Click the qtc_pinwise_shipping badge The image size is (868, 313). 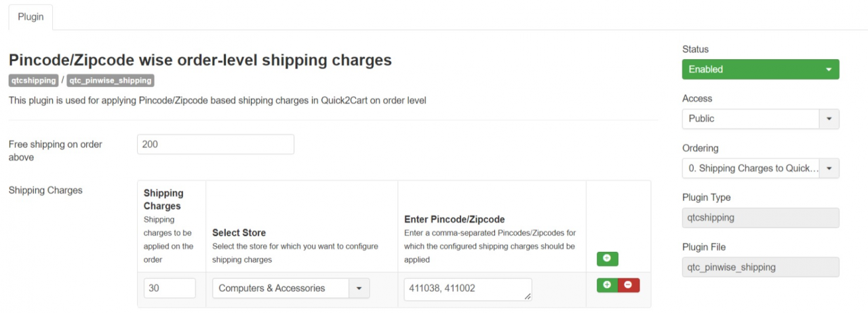[x=111, y=81]
